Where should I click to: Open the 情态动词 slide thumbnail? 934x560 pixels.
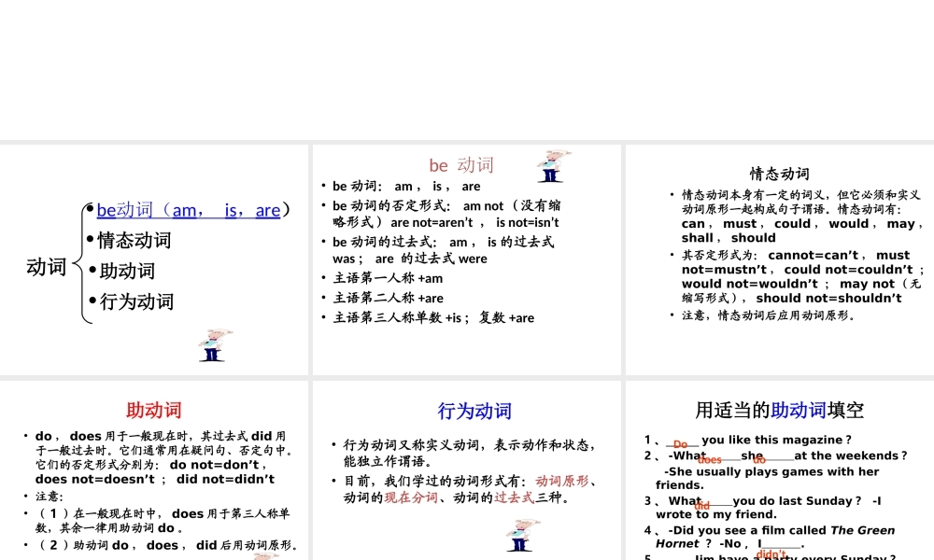click(x=779, y=259)
